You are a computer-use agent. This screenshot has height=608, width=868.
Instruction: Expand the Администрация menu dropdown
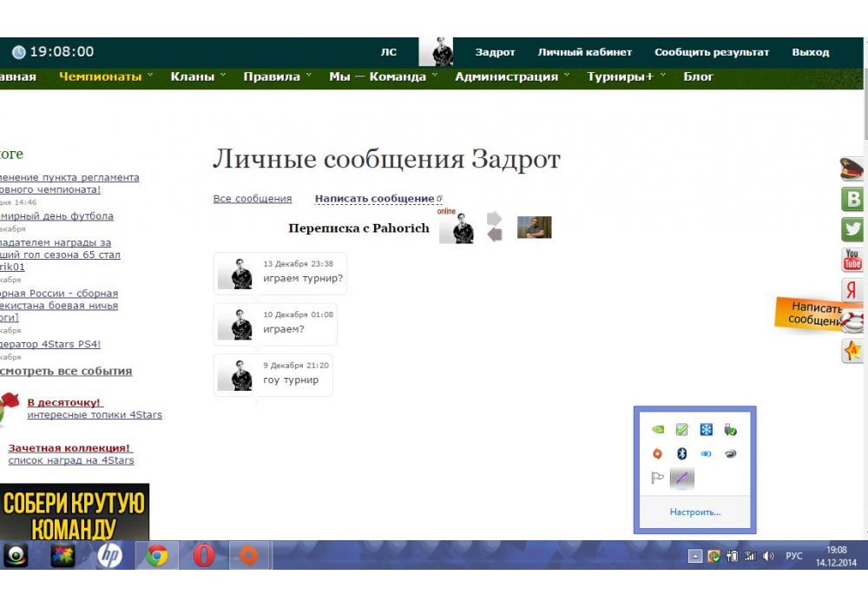507,76
